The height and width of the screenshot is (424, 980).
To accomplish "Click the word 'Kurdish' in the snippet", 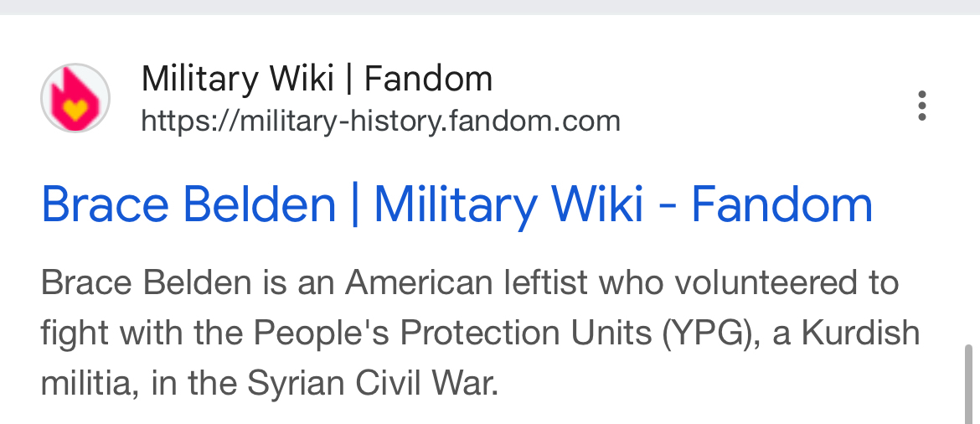I will point(861,334).
